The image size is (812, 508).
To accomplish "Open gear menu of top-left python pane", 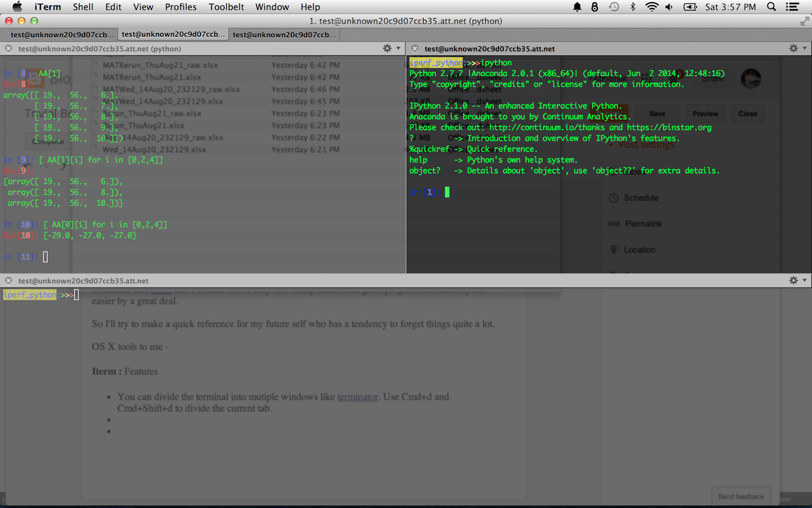I will pyautogui.click(x=390, y=48).
